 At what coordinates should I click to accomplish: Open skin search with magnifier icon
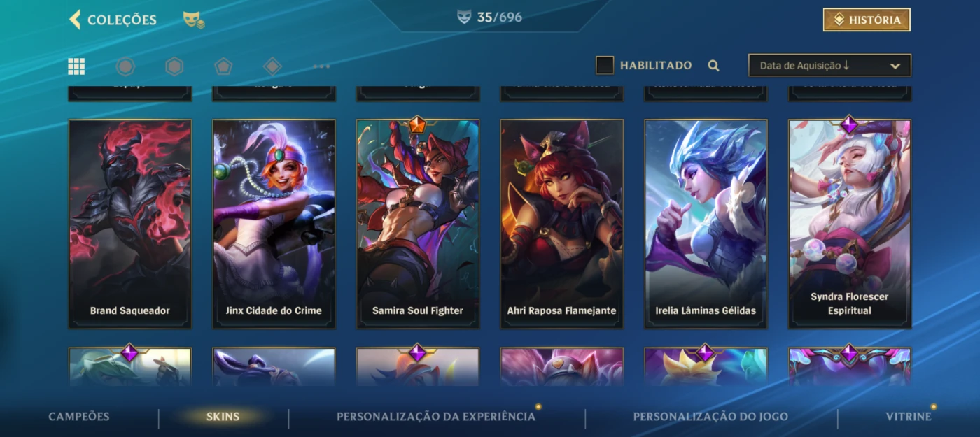[x=713, y=66]
